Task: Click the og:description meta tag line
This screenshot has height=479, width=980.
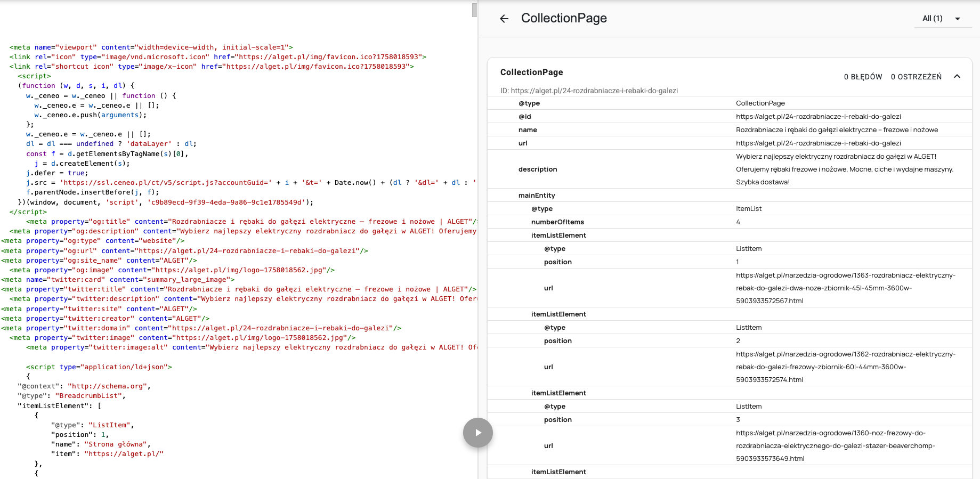Action: 243,231
